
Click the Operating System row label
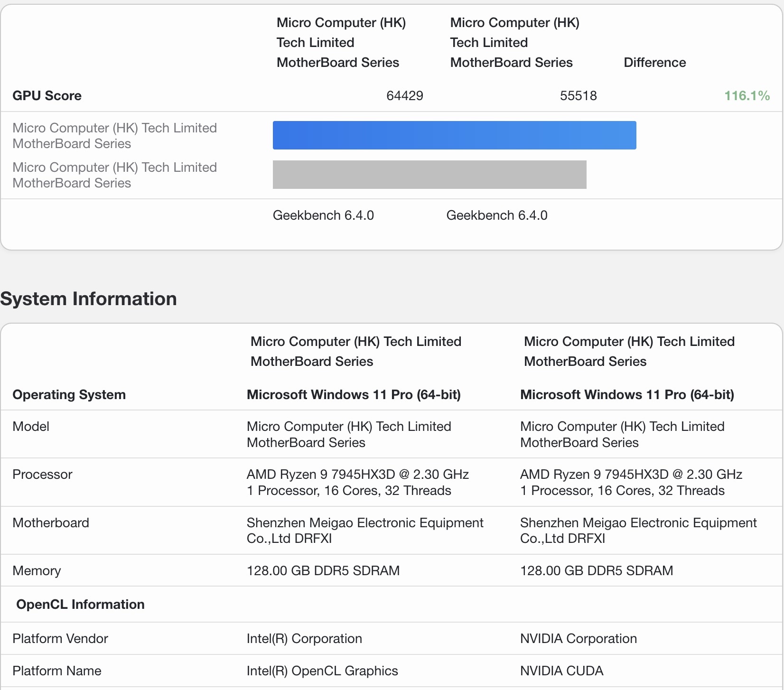tap(69, 395)
